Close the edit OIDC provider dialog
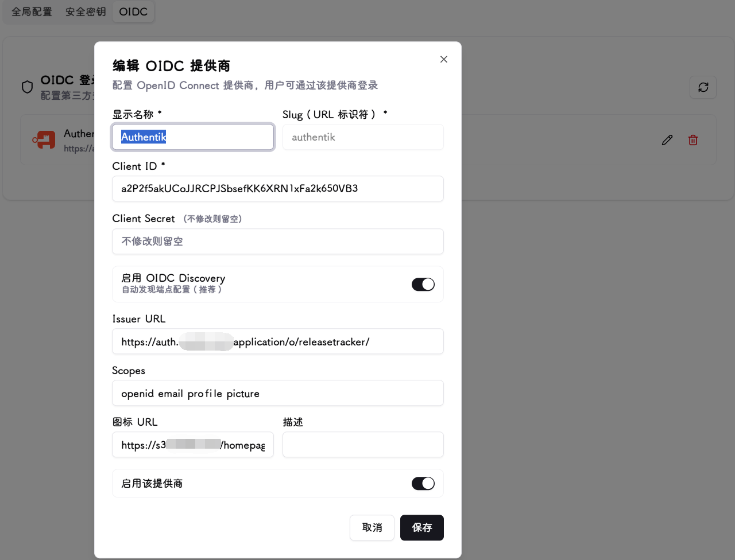The width and height of the screenshot is (735, 560). coord(443,59)
